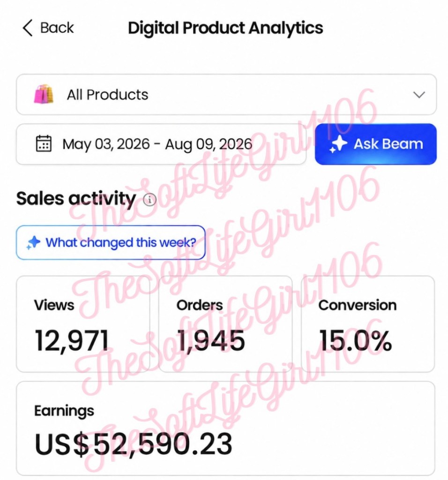Screen dimensions: 448x480
Task: Click the Sales activity heading
Action: [x=76, y=199]
